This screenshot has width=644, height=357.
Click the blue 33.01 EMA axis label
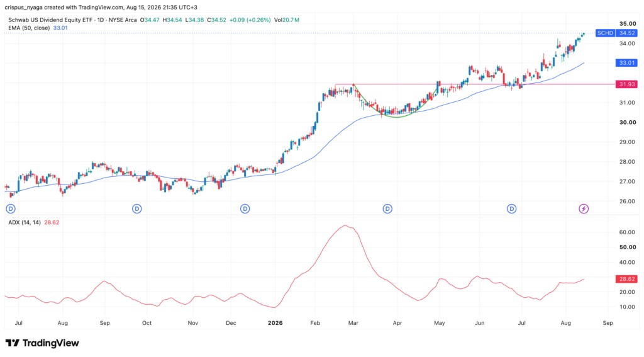pyautogui.click(x=627, y=63)
